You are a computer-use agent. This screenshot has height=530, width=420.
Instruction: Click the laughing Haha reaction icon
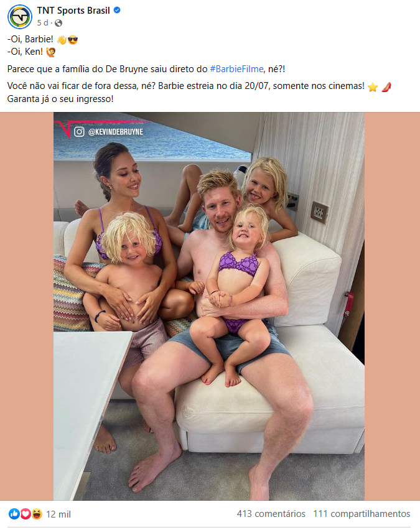pyautogui.click(x=37, y=514)
